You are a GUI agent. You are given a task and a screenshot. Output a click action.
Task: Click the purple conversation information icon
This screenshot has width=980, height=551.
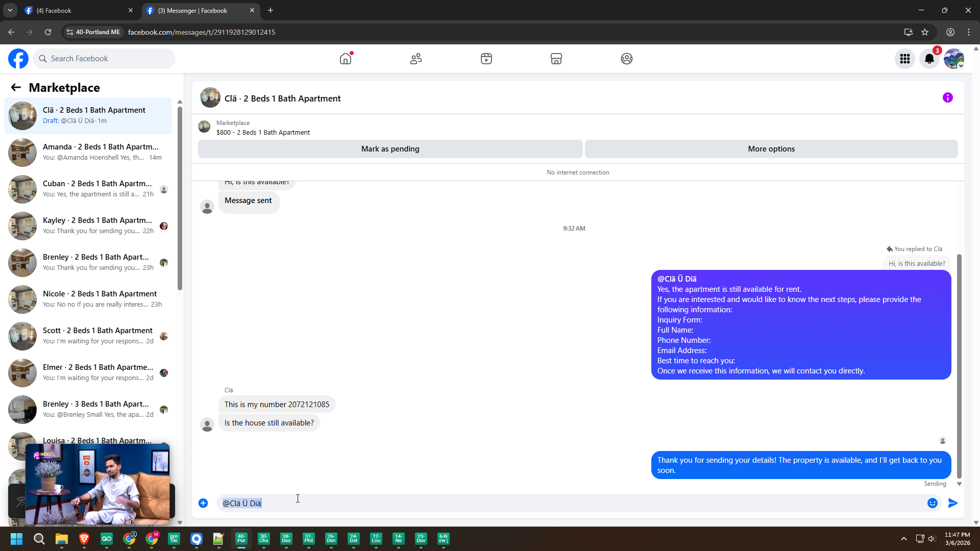947,97
